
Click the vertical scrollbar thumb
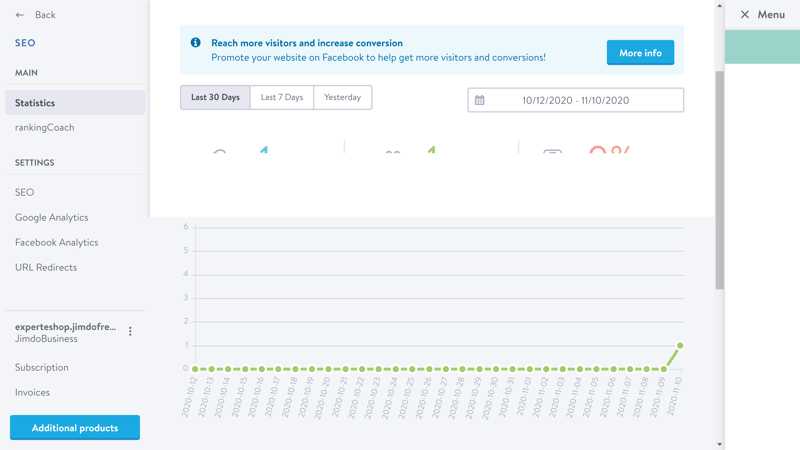(x=719, y=181)
